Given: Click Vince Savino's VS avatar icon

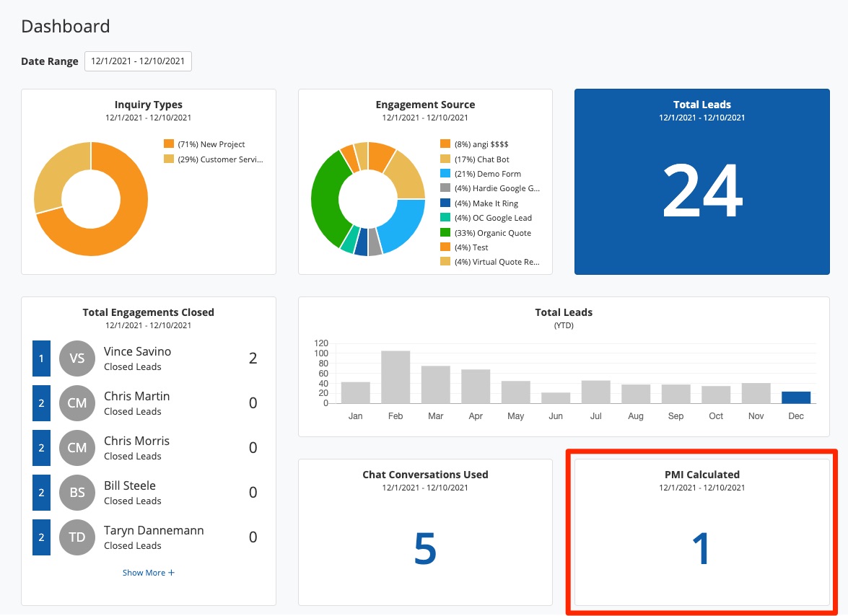Looking at the screenshot, I should (77, 358).
